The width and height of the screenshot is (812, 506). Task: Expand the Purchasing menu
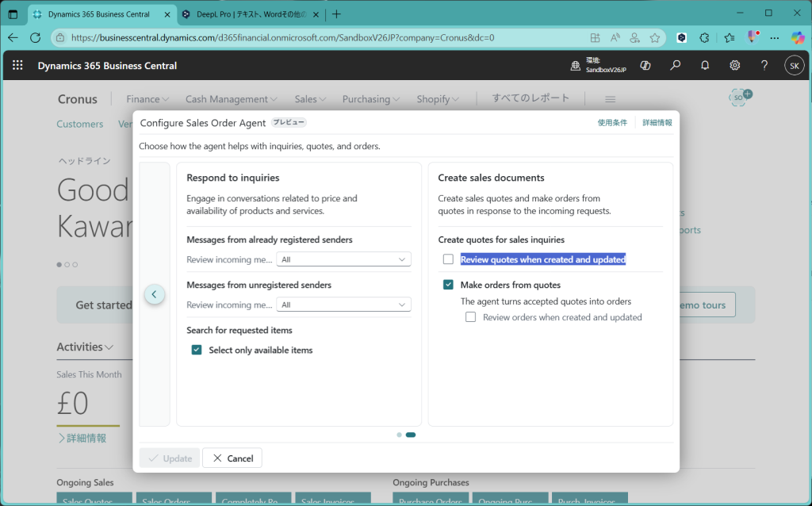pyautogui.click(x=371, y=99)
